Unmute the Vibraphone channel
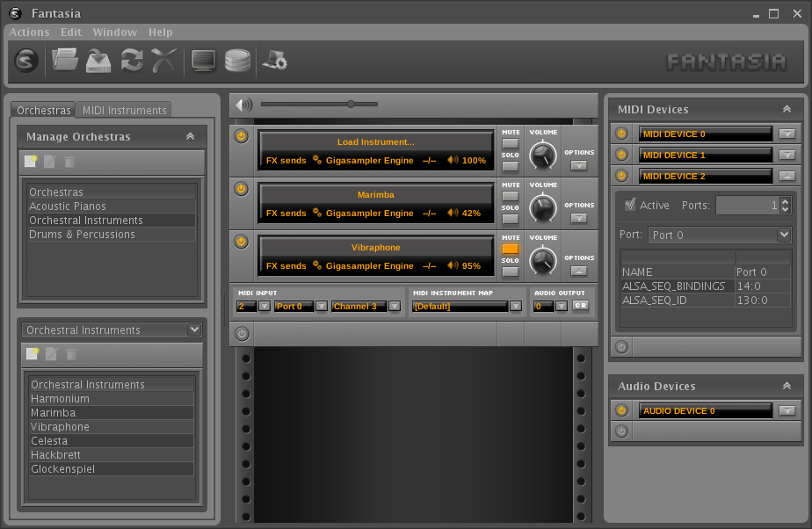812x529 pixels. pyautogui.click(x=510, y=249)
